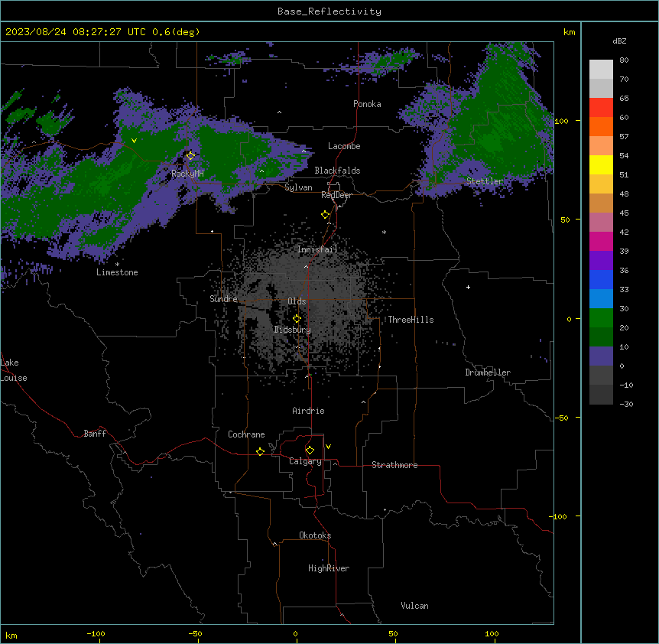Click the Sylvan label
The width and height of the screenshot is (659, 644).
[298, 187]
